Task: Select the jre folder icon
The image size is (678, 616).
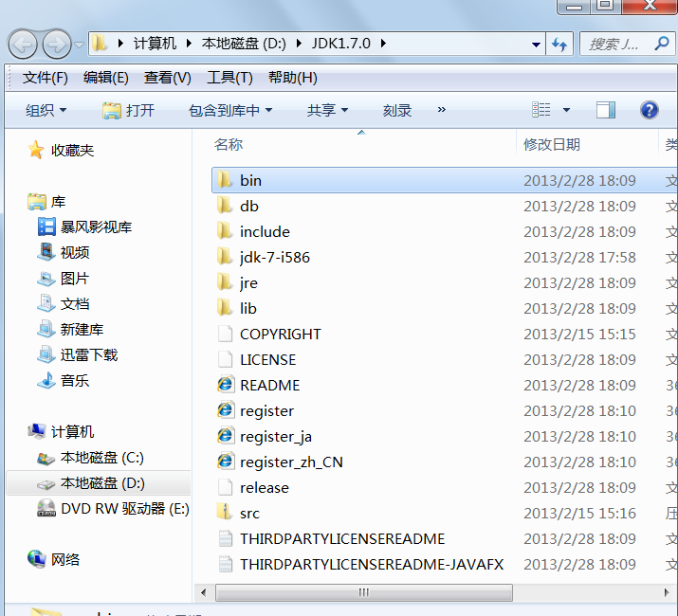Action: (225, 281)
